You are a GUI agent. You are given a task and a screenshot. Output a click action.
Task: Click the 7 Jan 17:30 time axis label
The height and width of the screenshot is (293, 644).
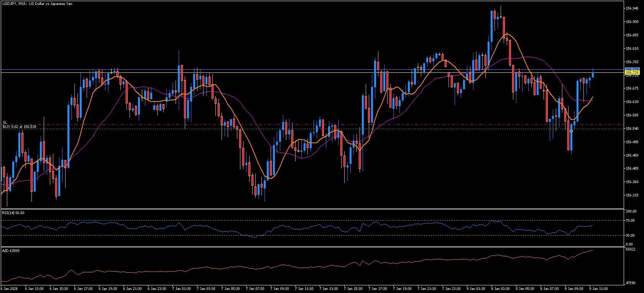click(x=378, y=288)
